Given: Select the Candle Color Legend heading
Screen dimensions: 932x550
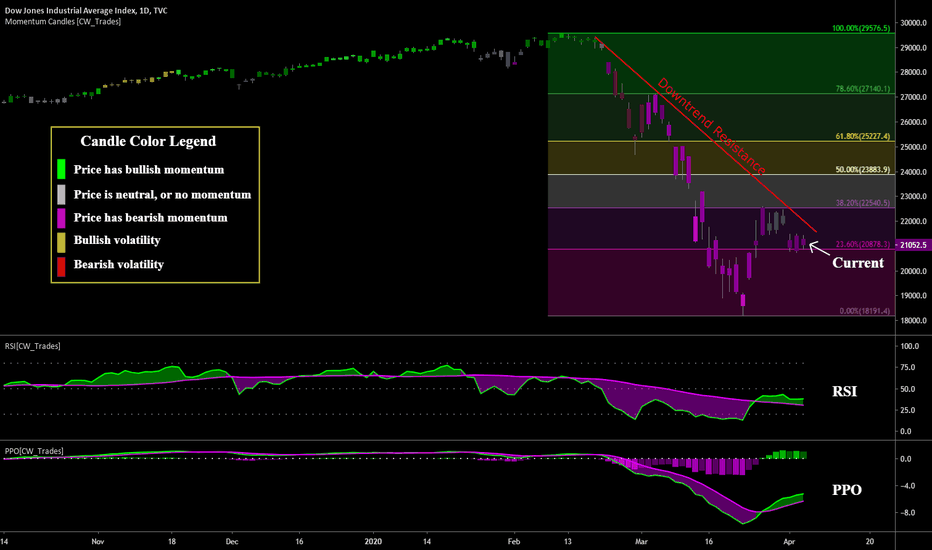Looking at the screenshot, I should (x=148, y=142).
